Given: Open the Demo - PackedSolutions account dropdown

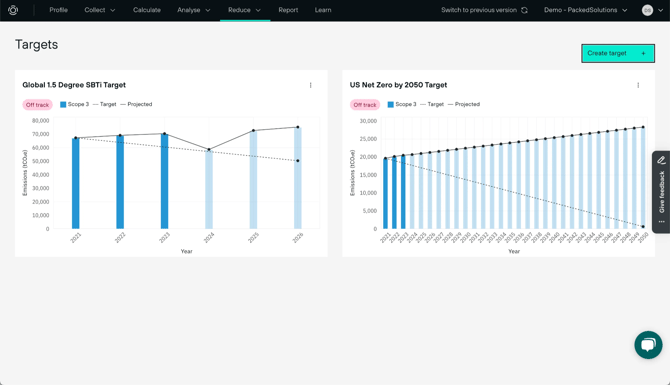Looking at the screenshot, I should coord(585,10).
